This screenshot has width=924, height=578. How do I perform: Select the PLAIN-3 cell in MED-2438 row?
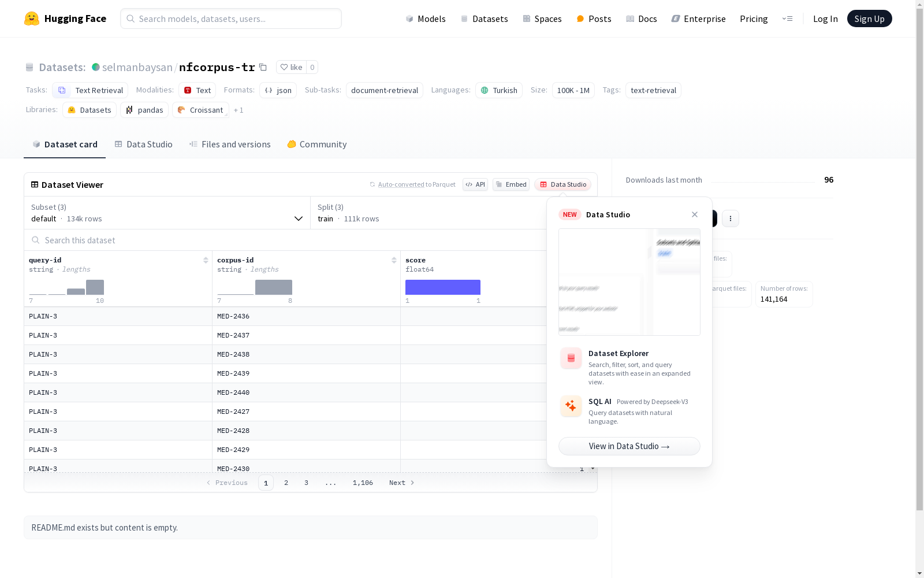click(x=118, y=354)
